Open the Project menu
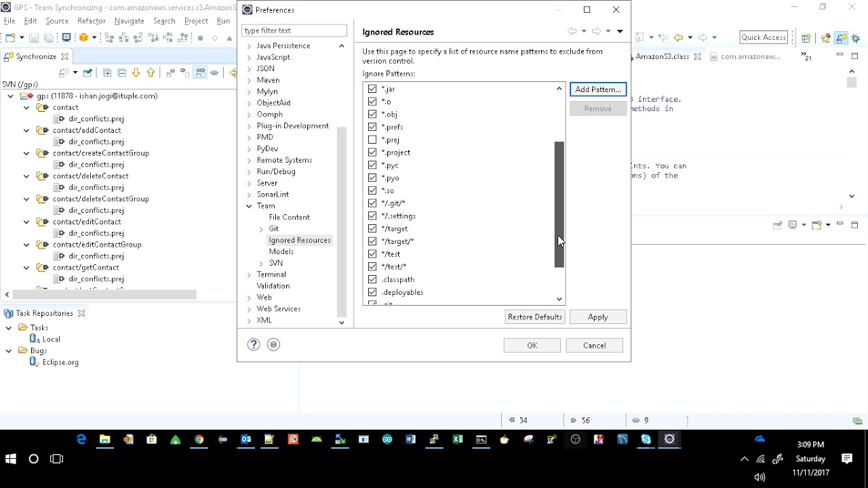Viewport: 868px width, 488px height. tap(196, 21)
